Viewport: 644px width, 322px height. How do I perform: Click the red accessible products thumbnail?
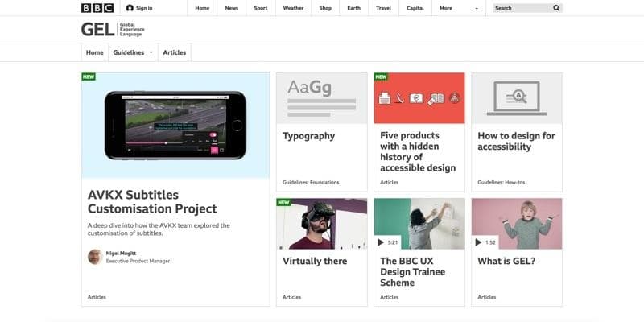(x=419, y=98)
